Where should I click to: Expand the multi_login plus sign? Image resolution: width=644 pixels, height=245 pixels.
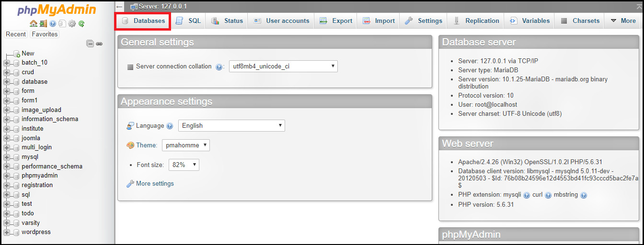point(6,148)
